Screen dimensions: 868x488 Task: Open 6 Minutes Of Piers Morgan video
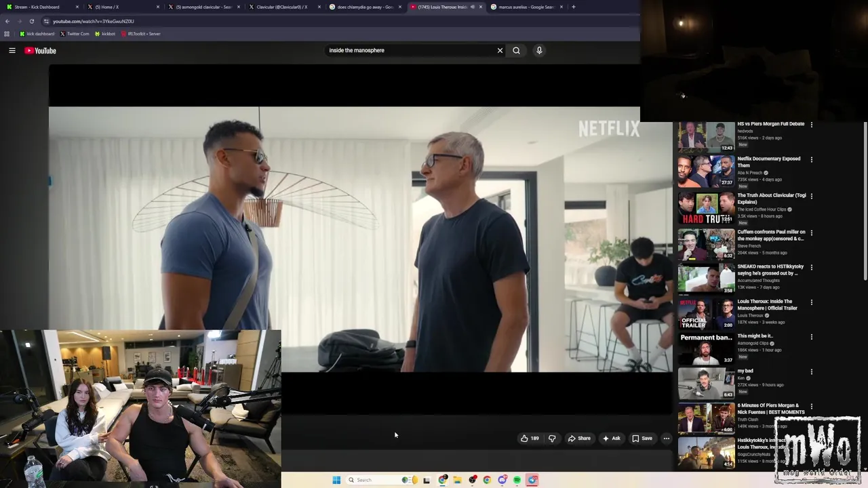pyautogui.click(x=771, y=409)
